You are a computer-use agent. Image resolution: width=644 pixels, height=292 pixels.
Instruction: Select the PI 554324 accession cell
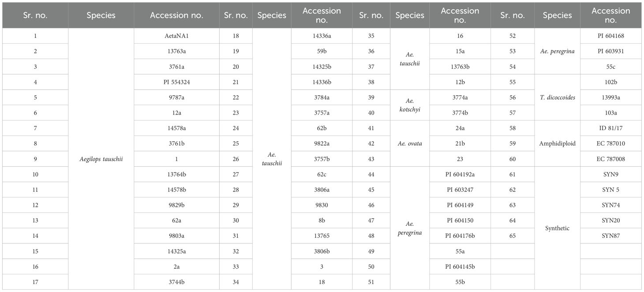click(176, 82)
